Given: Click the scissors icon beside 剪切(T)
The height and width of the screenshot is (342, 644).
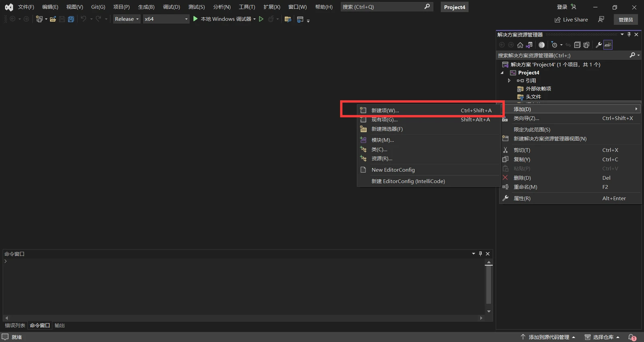Looking at the screenshot, I should tap(506, 150).
